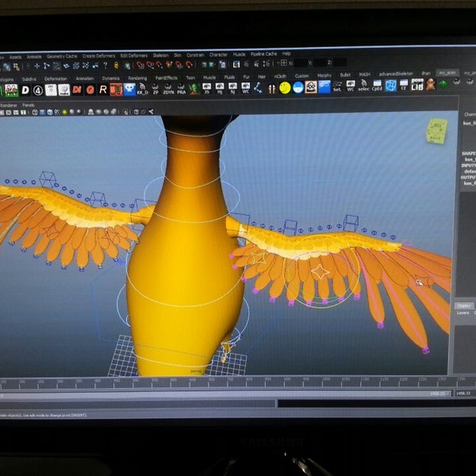Viewport: 476px width, 476px height.
Task: Switch to the Dynamics shelf tab
Action: coord(111,79)
